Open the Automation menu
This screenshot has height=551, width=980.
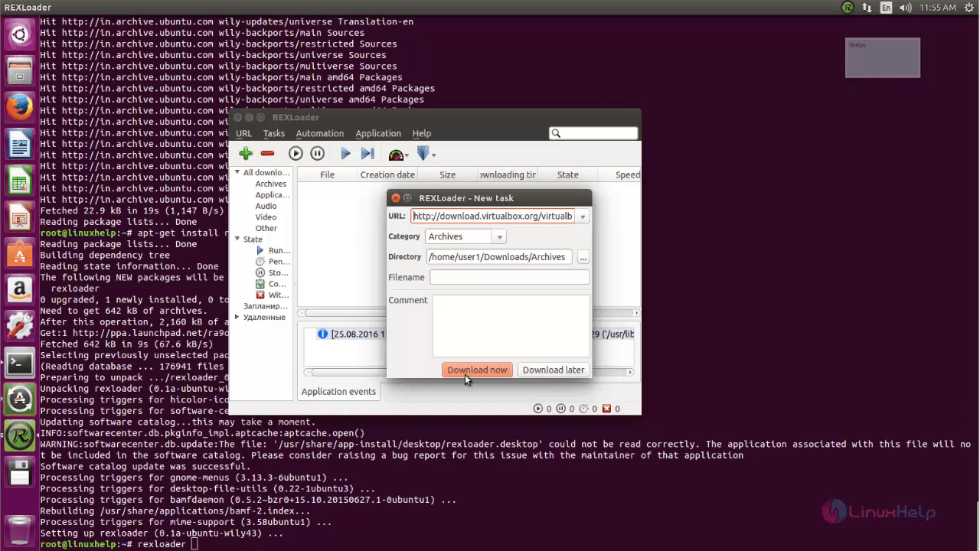[320, 133]
